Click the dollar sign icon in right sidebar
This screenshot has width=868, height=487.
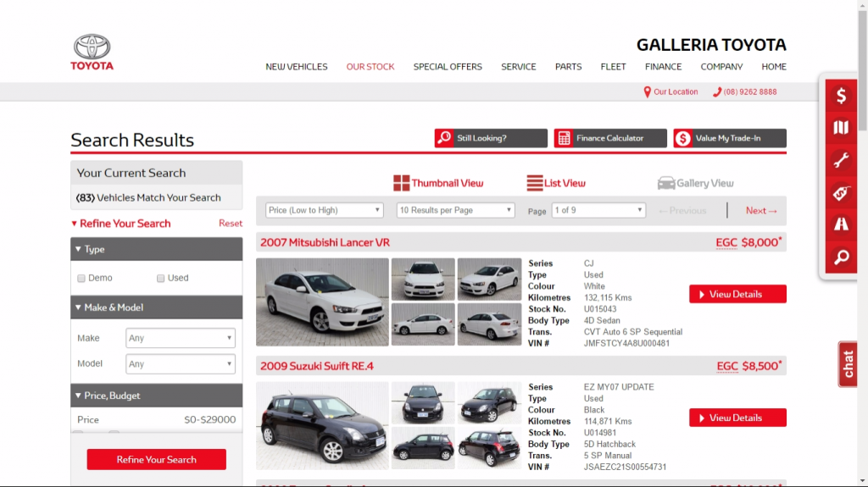coord(841,96)
